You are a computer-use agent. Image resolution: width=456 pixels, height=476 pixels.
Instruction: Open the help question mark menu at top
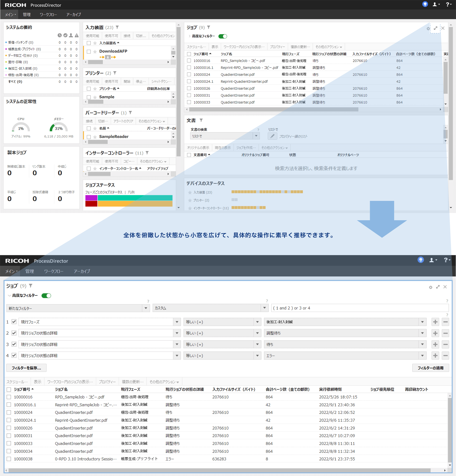coord(448,4)
